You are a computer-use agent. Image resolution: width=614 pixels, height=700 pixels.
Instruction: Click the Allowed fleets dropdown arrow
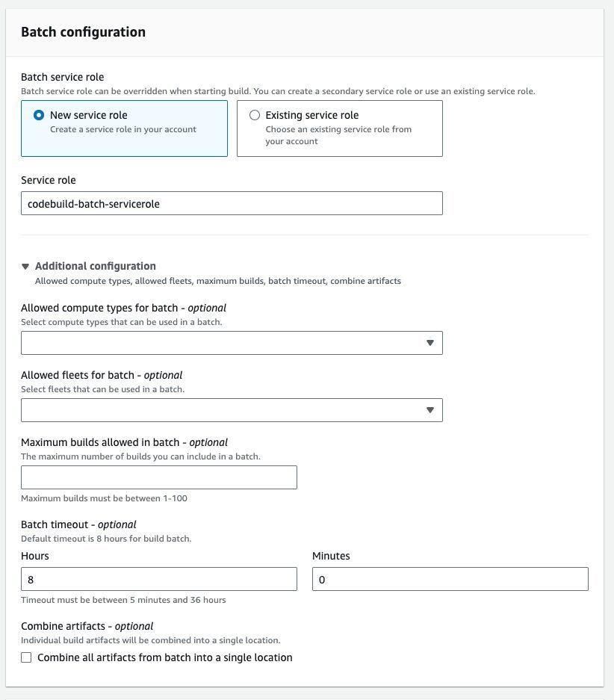pos(430,409)
